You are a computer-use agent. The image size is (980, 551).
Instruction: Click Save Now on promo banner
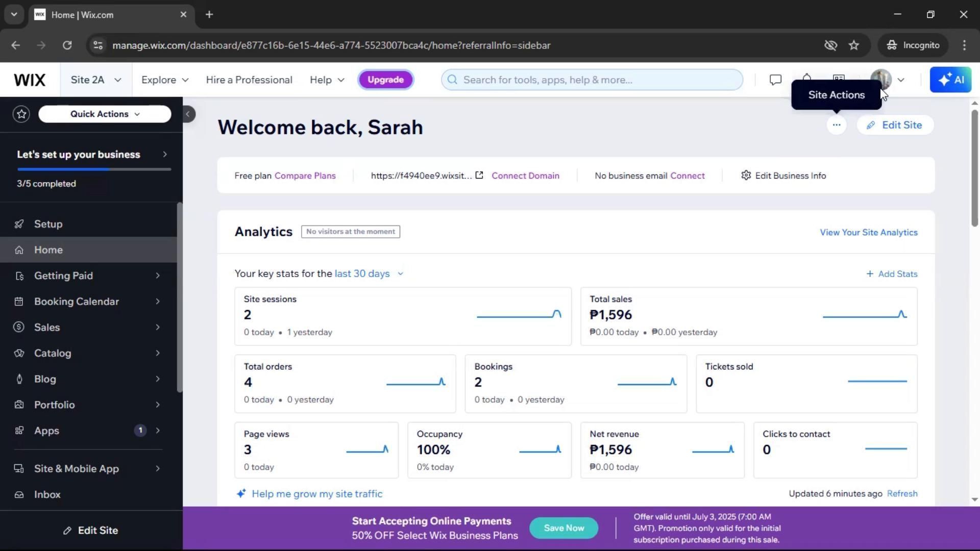click(x=563, y=528)
